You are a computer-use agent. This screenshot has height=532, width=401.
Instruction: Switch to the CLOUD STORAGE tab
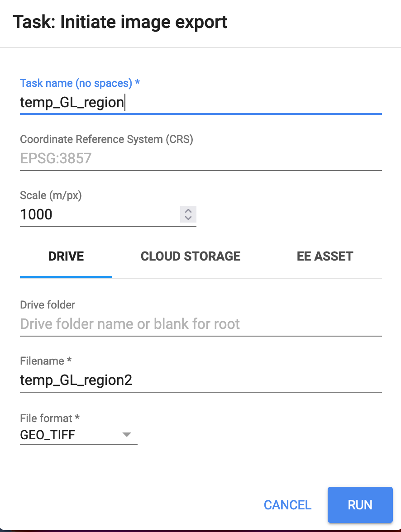click(191, 256)
